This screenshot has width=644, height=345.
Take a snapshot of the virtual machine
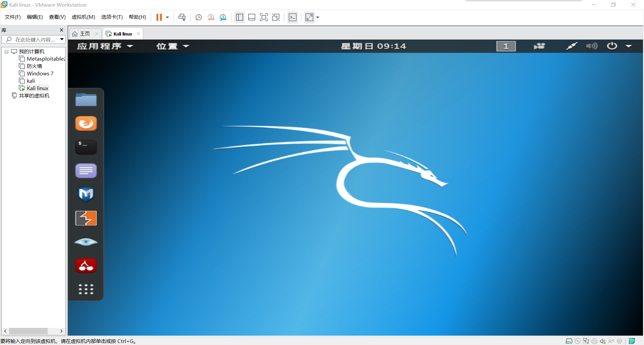(x=198, y=17)
